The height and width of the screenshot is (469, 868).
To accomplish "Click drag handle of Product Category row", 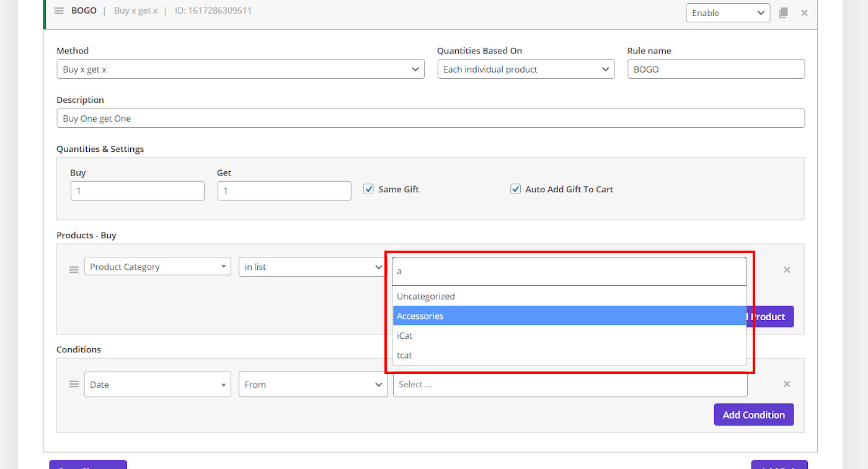I will (x=74, y=270).
